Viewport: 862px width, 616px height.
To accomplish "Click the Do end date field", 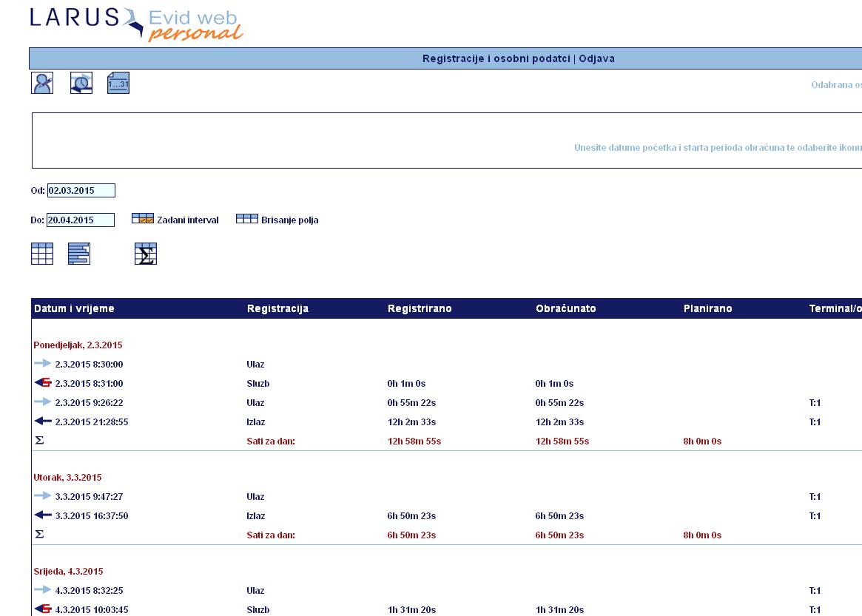I will coord(81,220).
